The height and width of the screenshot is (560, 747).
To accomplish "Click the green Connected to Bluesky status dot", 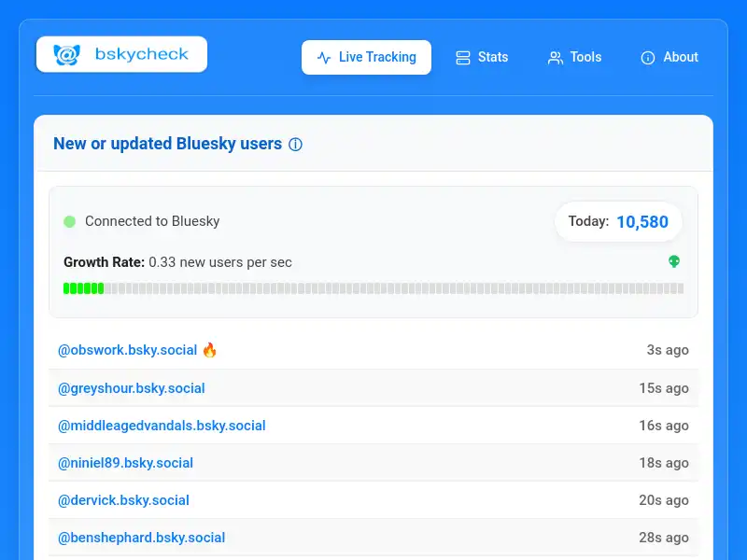I will 70,221.
